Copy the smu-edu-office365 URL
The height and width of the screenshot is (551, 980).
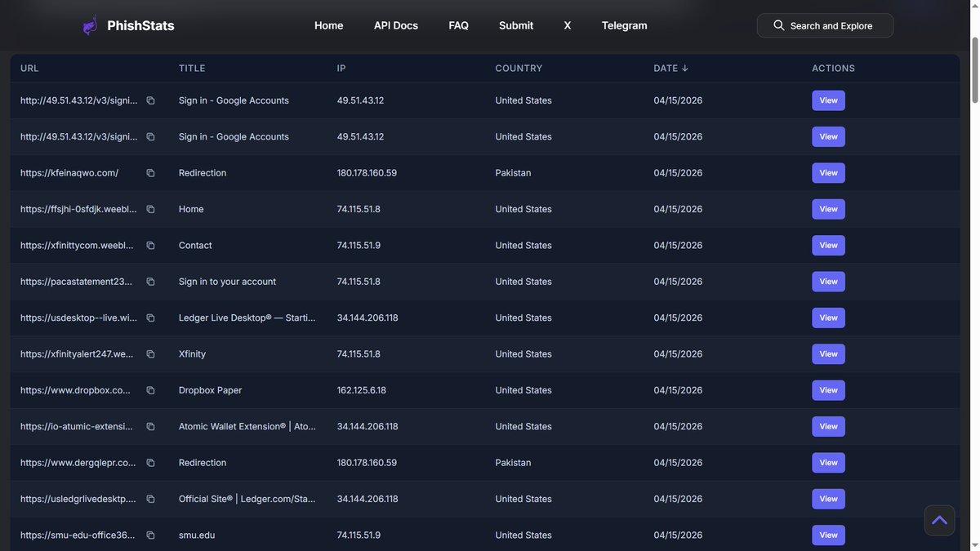150,535
